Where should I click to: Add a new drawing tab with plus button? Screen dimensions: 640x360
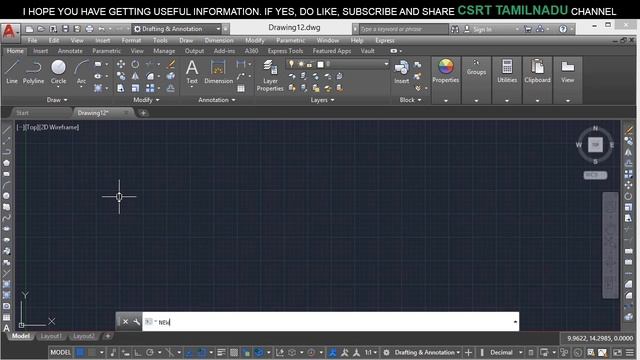click(x=143, y=113)
